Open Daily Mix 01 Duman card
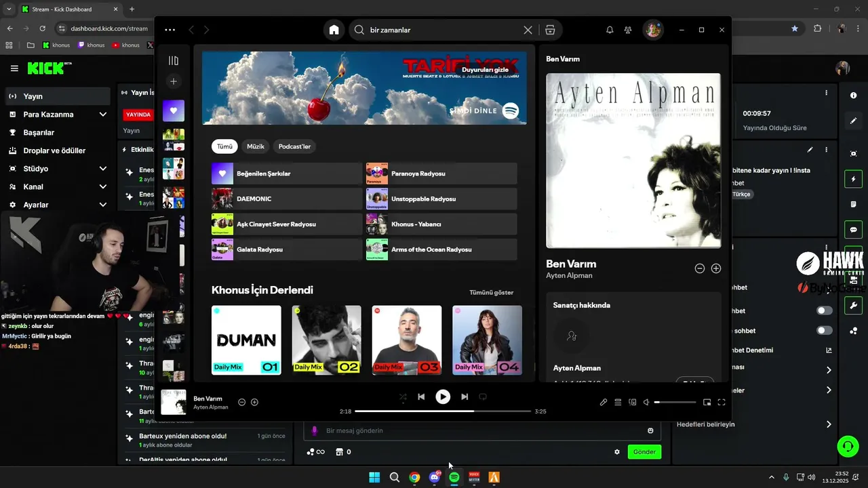This screenshot has height=488, width=868. (246, 340)
